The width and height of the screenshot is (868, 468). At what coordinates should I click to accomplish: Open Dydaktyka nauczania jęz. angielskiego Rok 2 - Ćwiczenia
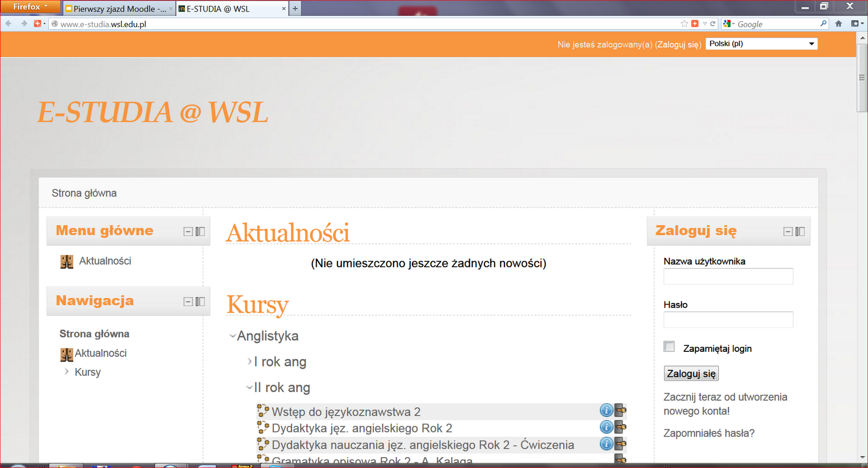[x=423, y=445]
